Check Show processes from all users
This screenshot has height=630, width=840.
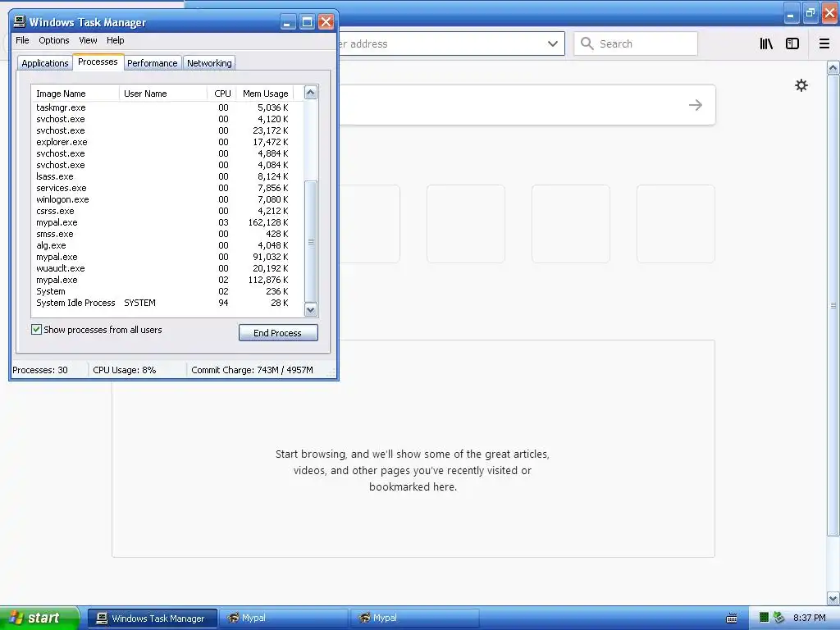[x=36, y=330]
